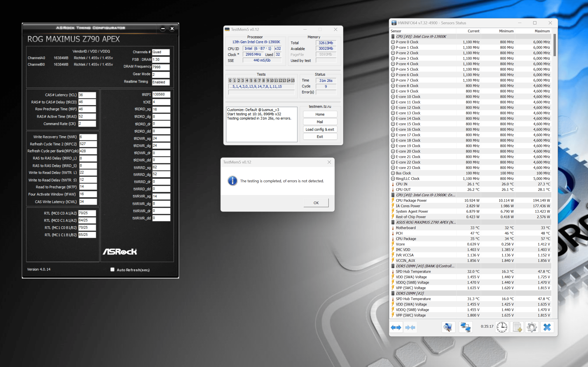Viewport: 588px width, 367px height.
Task: Enable the Auto Refresh(sec) checkbox
Action: click(x=112, y=270)
